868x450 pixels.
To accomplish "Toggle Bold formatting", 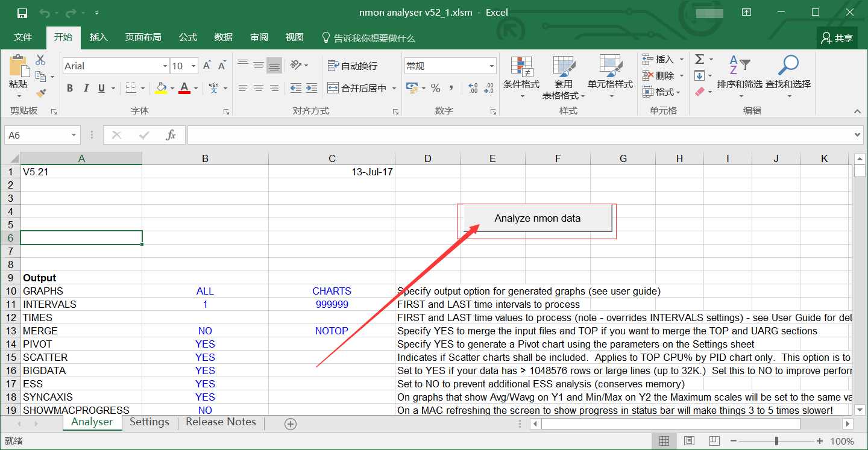I will tap(70, 88).
